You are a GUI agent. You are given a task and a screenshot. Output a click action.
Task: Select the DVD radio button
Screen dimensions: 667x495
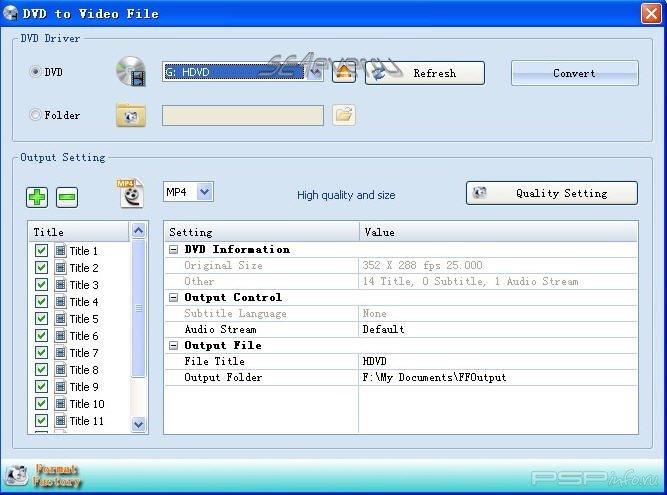(x=36, y=72)
